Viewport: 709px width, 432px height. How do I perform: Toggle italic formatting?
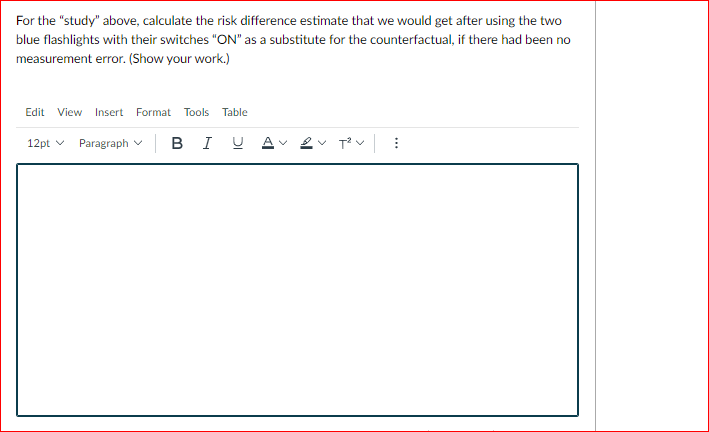point(207,143)
